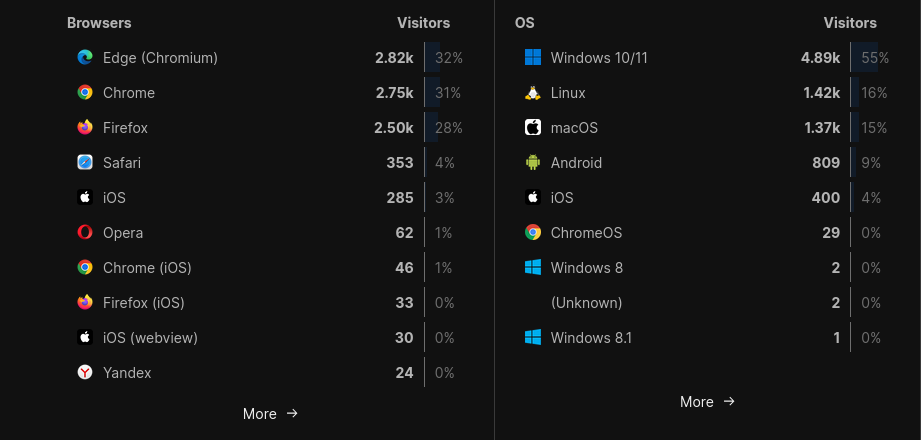Click the Browsers column heading

pos(99,23)
